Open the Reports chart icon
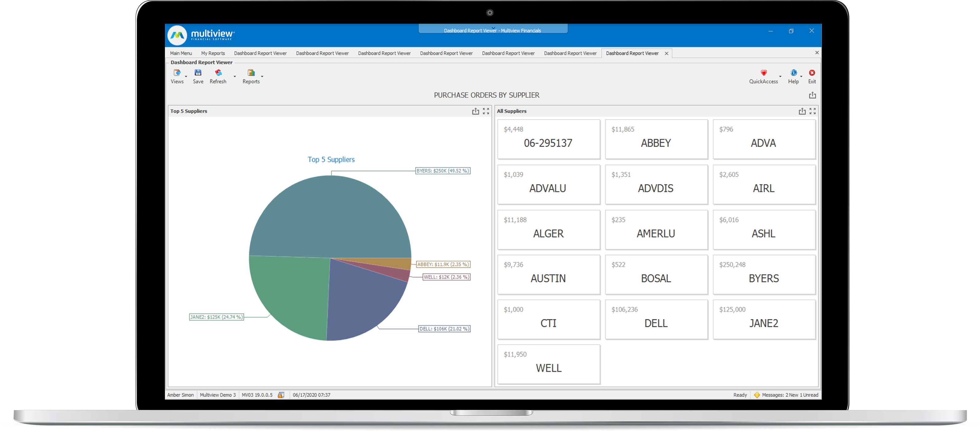Viewport: 980px width, 431px height. [251, 73]
